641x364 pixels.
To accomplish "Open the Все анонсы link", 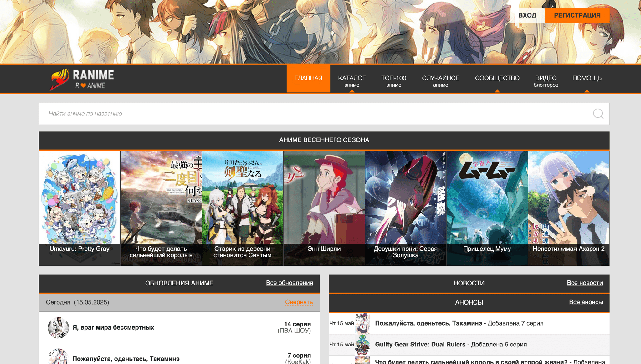I will [586, 302].
